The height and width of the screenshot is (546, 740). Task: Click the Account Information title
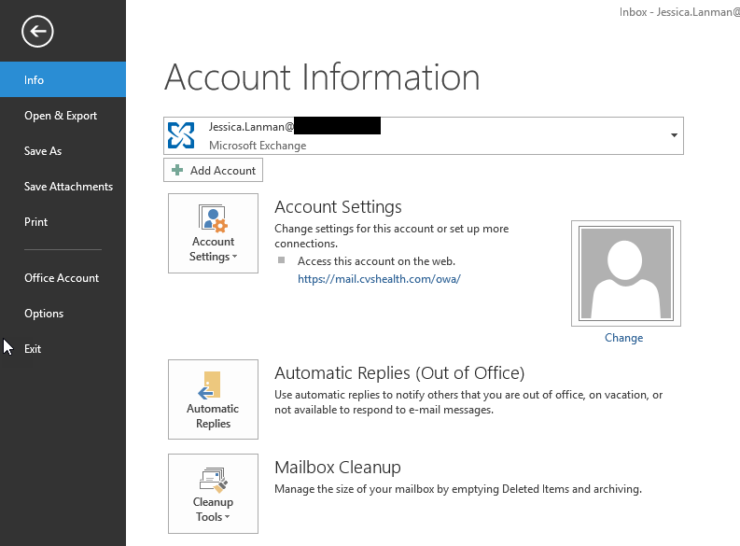click(x=322, y=77)
